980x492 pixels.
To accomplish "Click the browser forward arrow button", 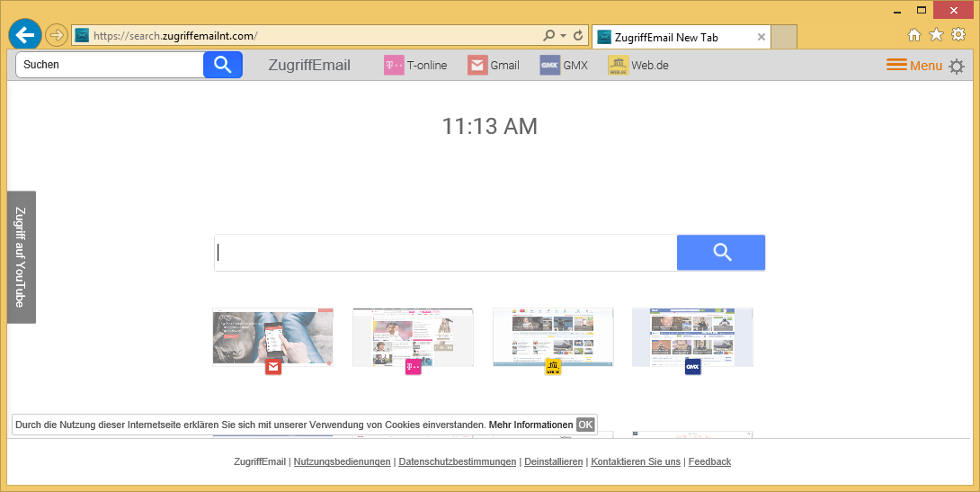I will tap(57, 36).
